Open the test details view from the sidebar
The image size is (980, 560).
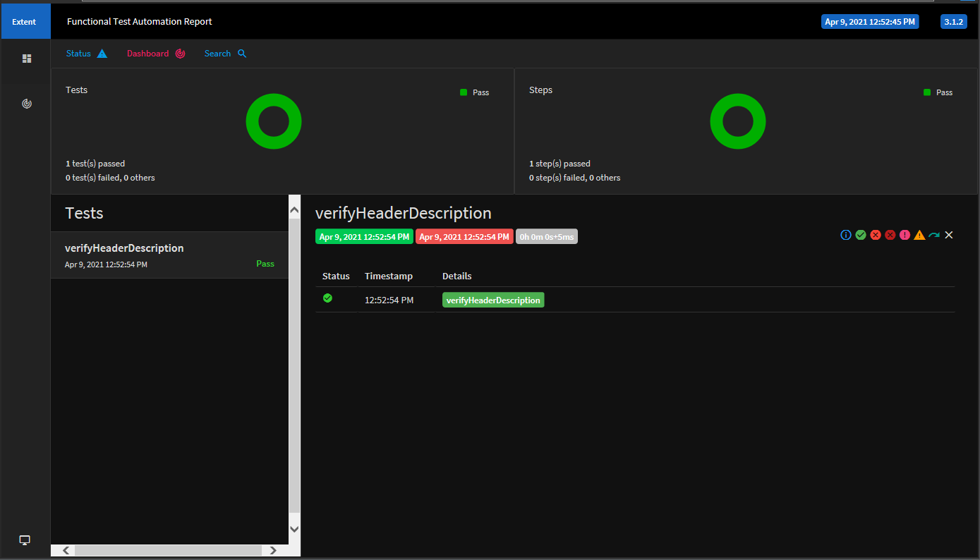[x=26, y=59]
